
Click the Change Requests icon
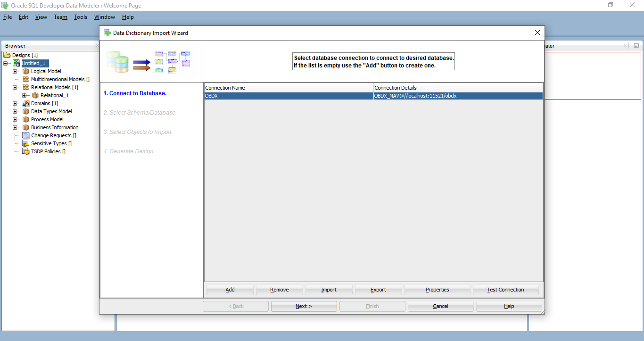26,135
